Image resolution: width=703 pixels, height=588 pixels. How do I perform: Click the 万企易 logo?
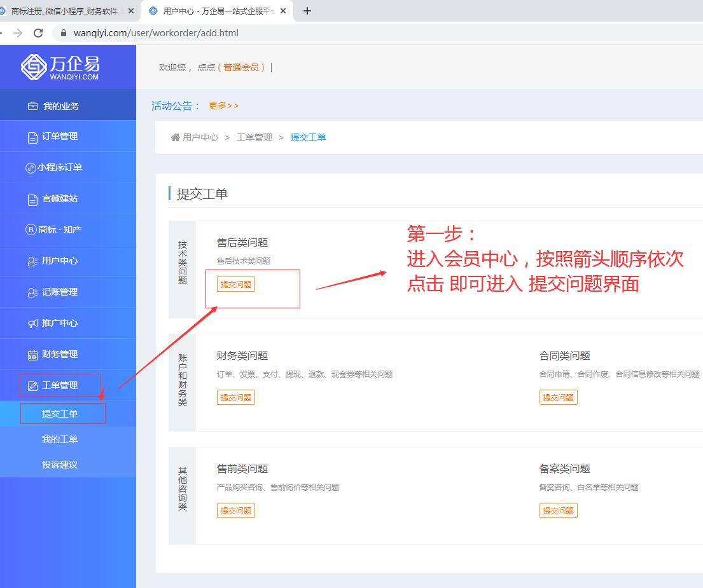(60, 67)
